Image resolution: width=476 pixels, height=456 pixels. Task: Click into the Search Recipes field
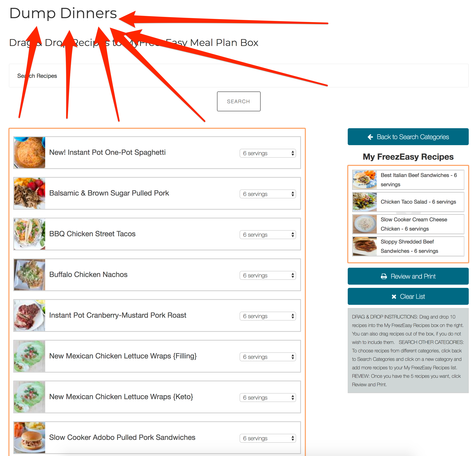[x=238, y=76]
